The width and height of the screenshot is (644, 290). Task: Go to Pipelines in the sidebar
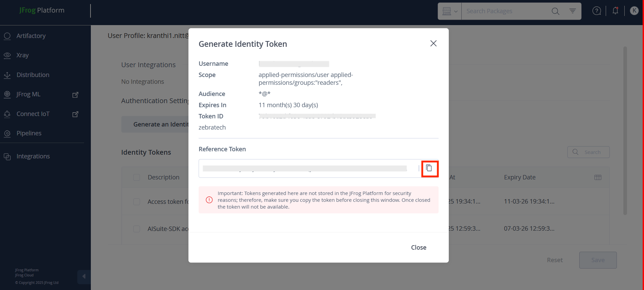coord(29,133)
